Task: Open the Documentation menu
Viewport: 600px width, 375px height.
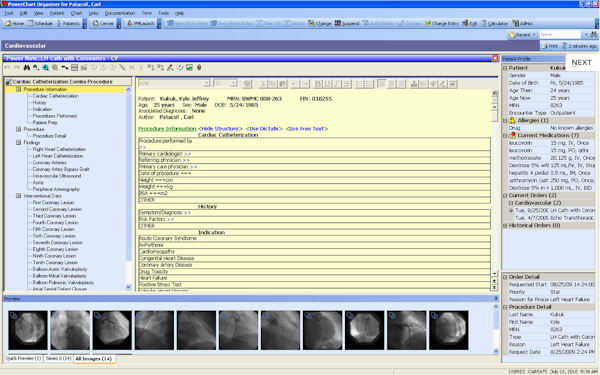Action: [120, 13]
